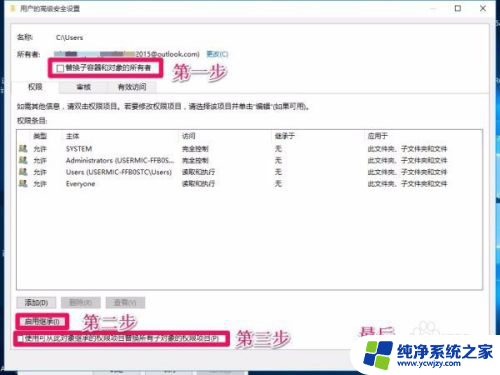Viewport: 500px width, 375px height.
Task: Click the 应用于 column header
Action: [x=378, y=136]
